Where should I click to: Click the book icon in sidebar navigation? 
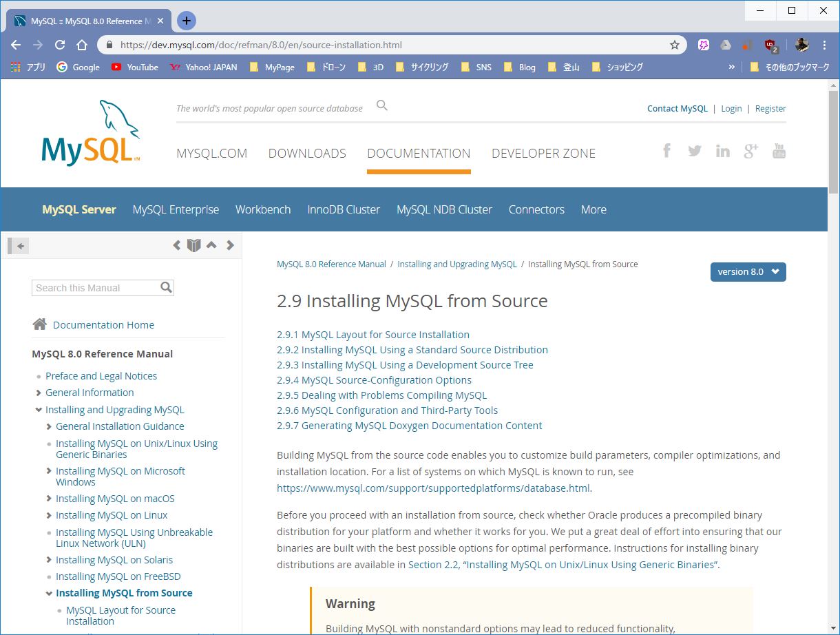click(194, 245)
